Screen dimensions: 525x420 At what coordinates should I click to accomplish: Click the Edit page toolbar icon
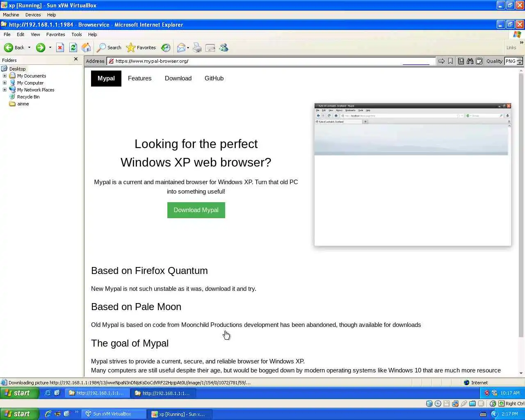point(210,48)
